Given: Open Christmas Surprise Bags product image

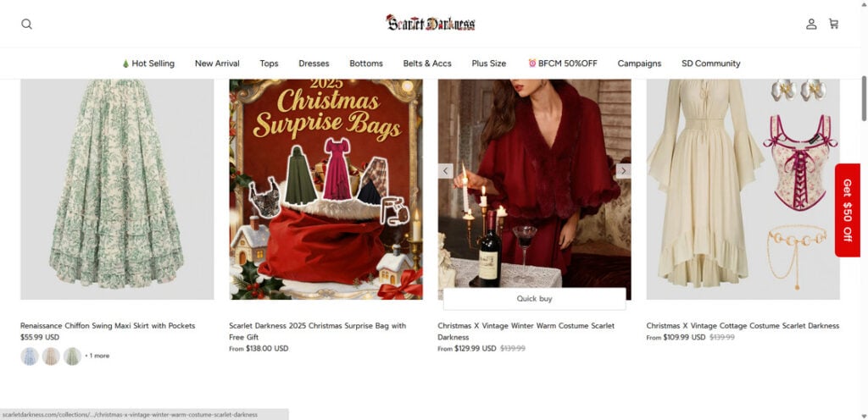Looking at the screenshot, I should pyautogui.click(x=326, y=190).
